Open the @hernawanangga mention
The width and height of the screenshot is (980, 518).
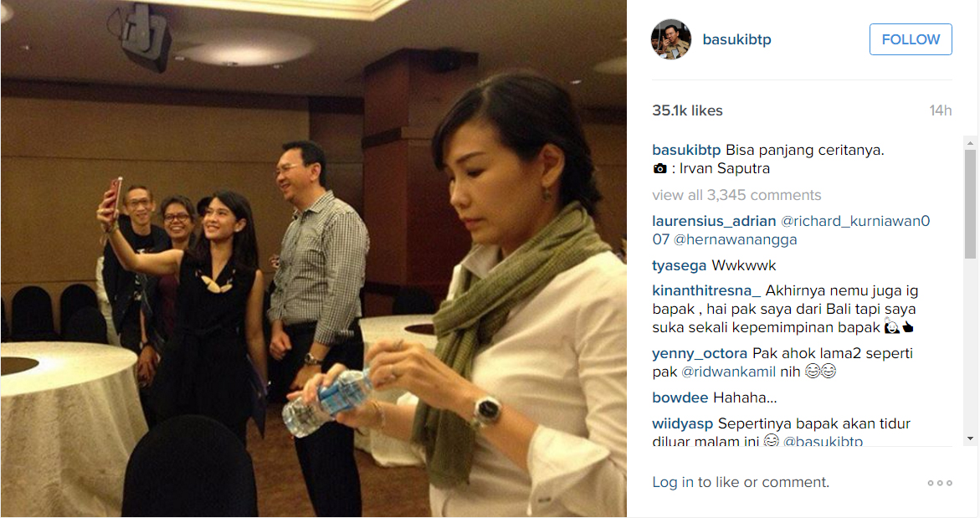pos(736,239)
